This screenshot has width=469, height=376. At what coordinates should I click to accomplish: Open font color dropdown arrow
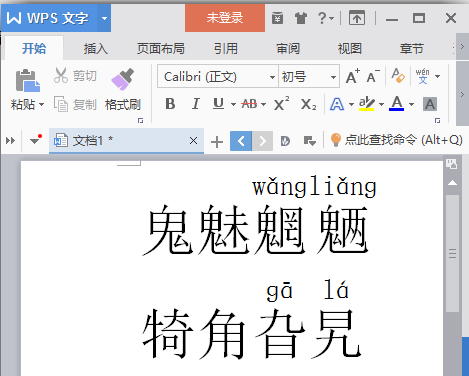click(411, 105)
